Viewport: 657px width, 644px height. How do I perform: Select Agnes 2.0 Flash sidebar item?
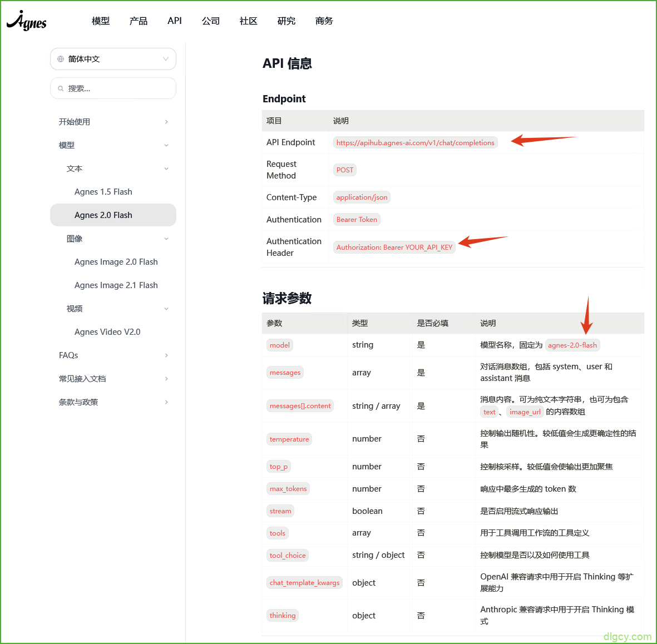113,215
